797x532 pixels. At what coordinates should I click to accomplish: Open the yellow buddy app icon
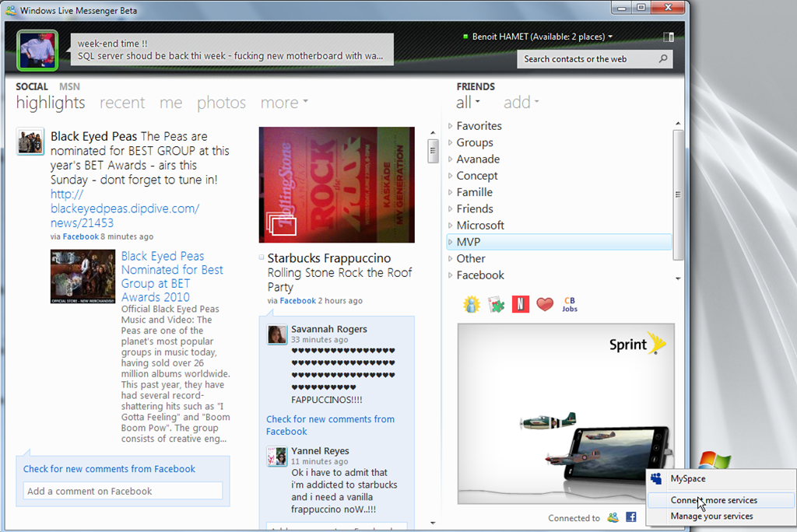pos(471,304)
